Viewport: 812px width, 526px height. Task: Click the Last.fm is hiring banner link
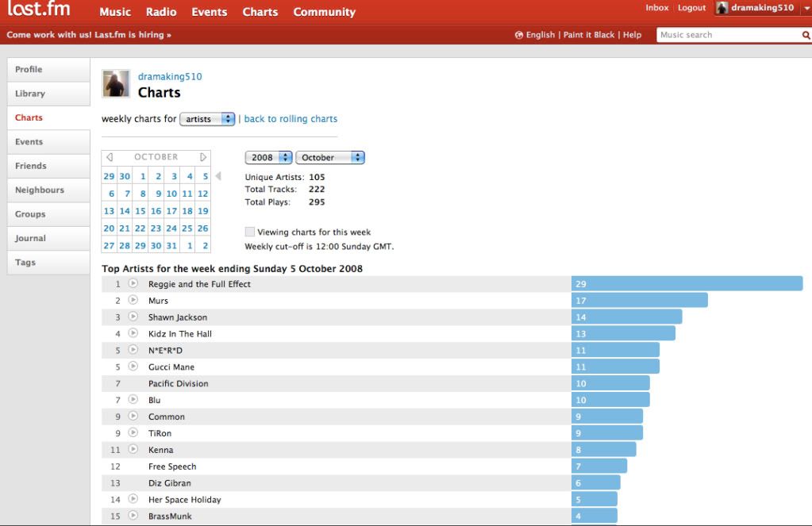[89, 35]
